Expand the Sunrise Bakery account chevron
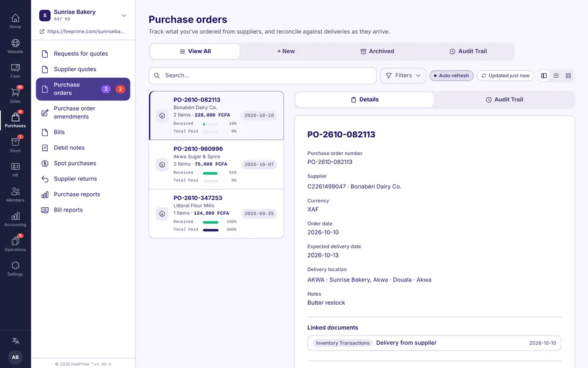This screenshot has height=368, width=588. (123, 15)
